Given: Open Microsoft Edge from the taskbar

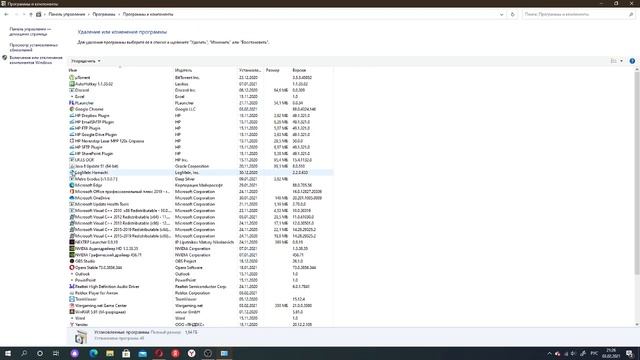Looking at the screenshot, I should [93, 353].
